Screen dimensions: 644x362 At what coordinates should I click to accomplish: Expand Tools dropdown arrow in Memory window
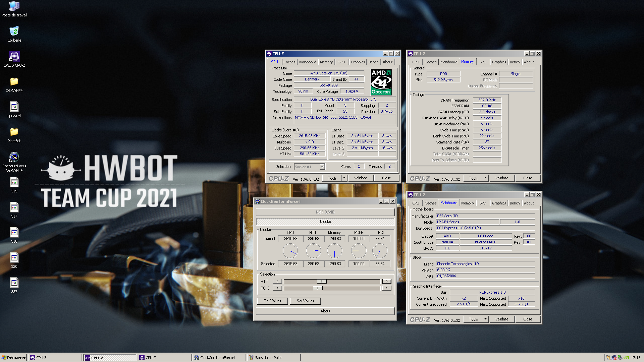tap(485, 178)
